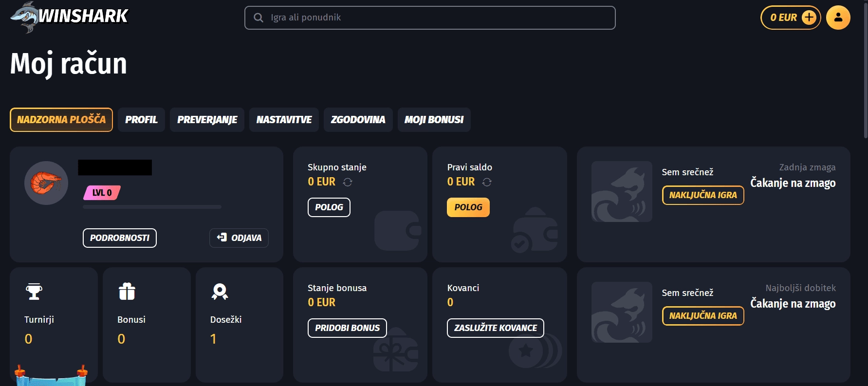This screenshot has height=386, width=868.
Task: Click the Dosežki medal icon
Action: tap(220, 292)
